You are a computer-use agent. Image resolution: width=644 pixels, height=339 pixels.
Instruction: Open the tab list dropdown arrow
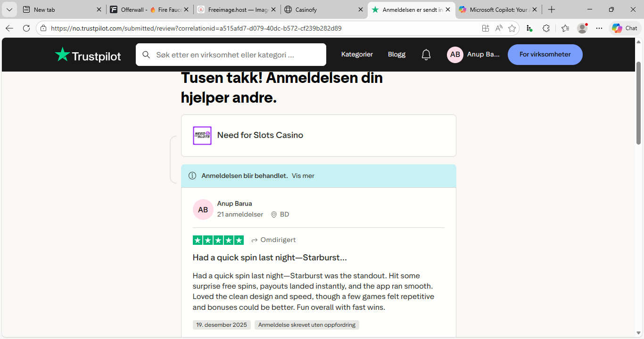9,9
